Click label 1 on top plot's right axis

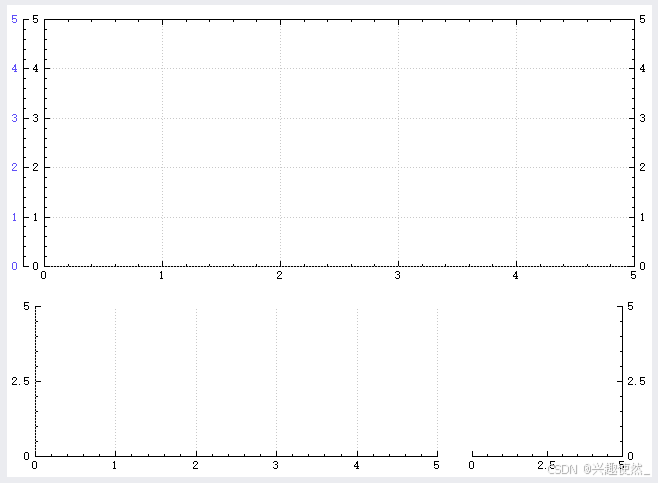[642, 217]
